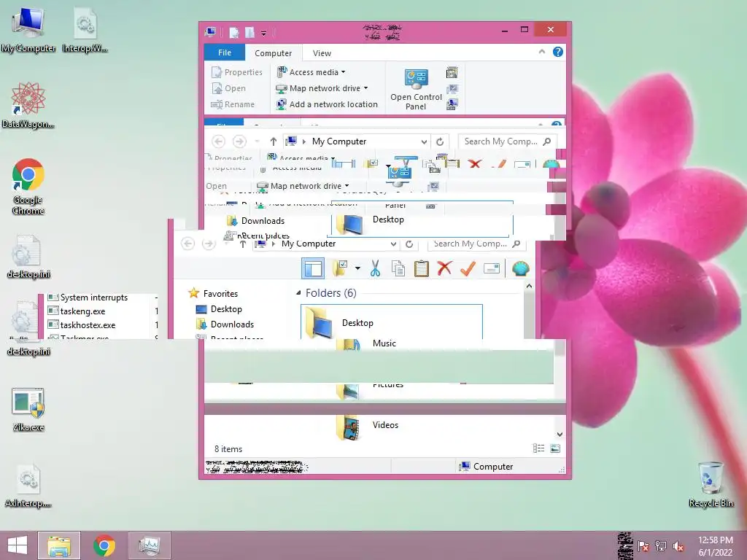Switch to the View ribbon tab
This screenshot has width=747, height=560.
point(322,52)
